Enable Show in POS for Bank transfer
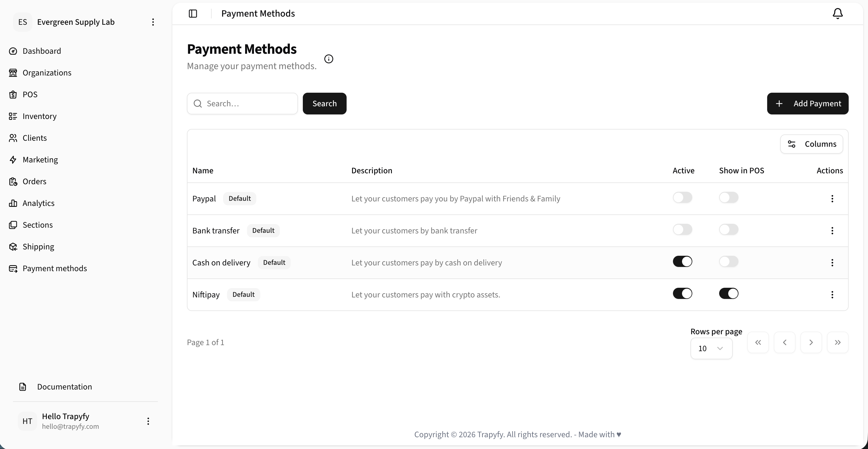 point(729,229)
